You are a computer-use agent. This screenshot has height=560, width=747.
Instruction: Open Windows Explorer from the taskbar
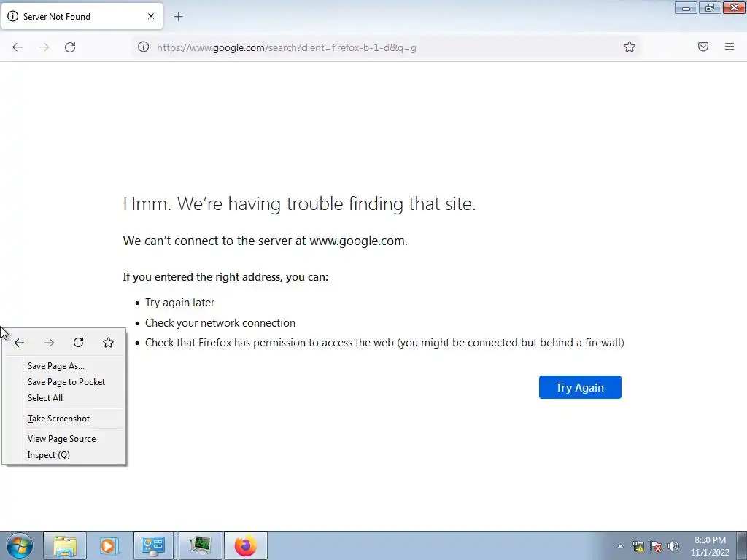point(65,545)
